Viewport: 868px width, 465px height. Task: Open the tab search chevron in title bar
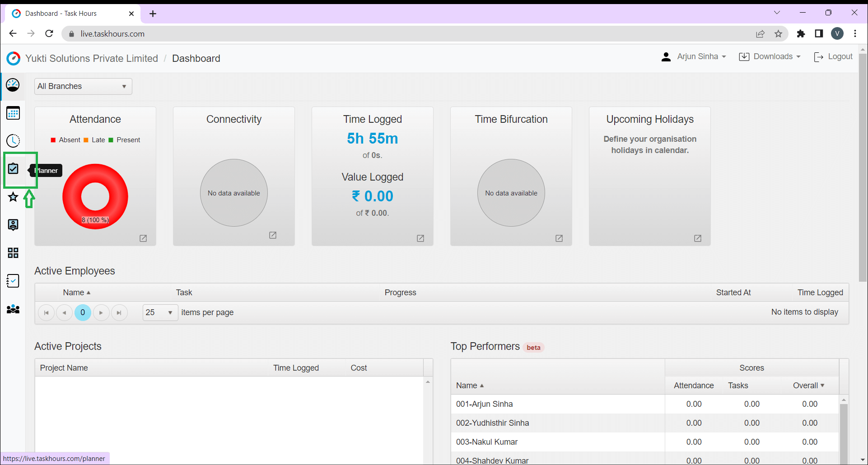(x=777, y=13)
